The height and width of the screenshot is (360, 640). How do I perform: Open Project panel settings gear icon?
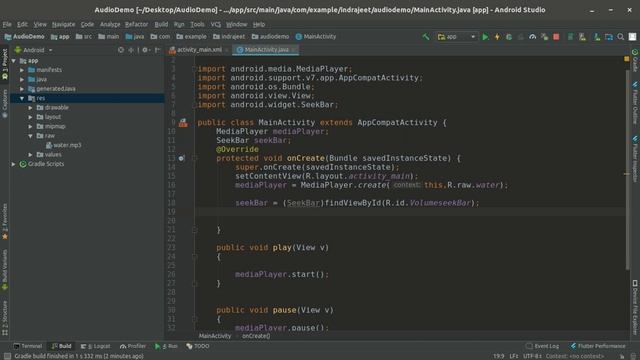[145, 50]
